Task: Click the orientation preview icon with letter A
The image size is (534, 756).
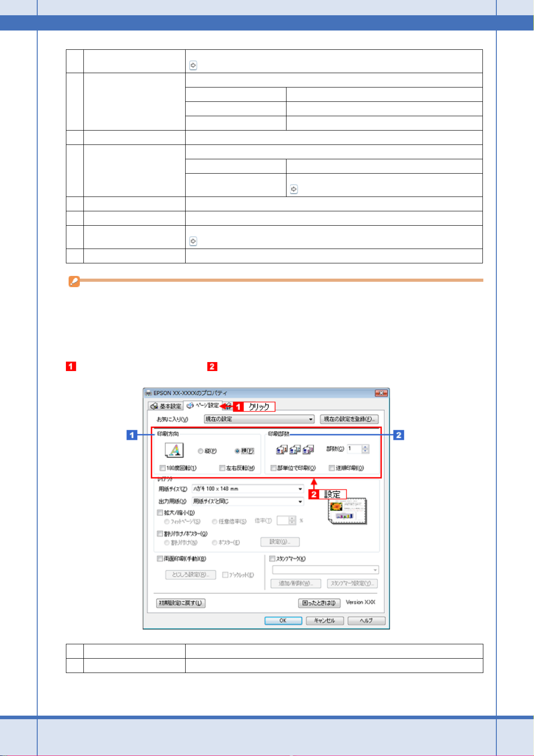Action: [174, 450]
